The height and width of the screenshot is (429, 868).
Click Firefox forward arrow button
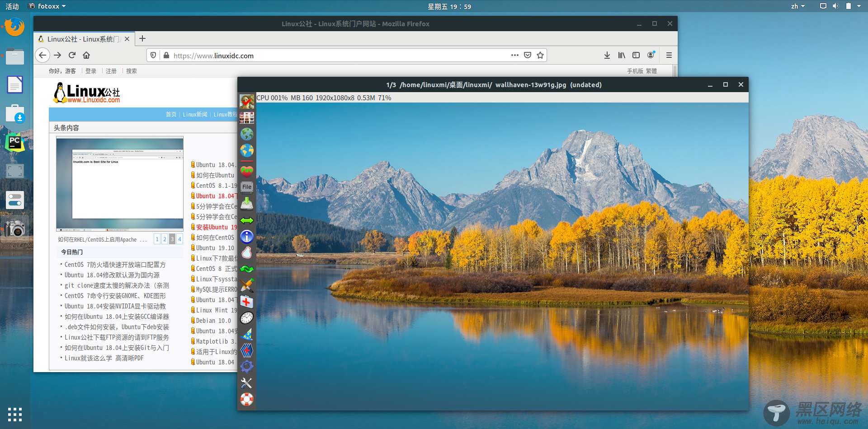pos(57,55)
